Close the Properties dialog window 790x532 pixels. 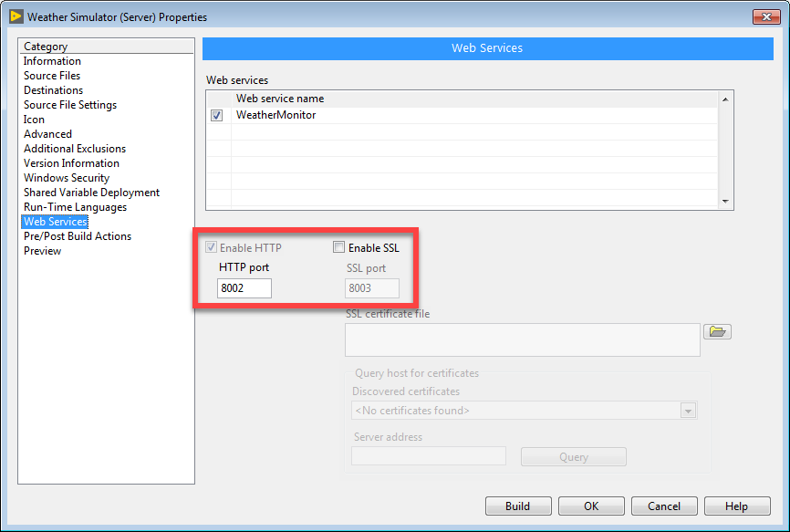coord(765,16)
